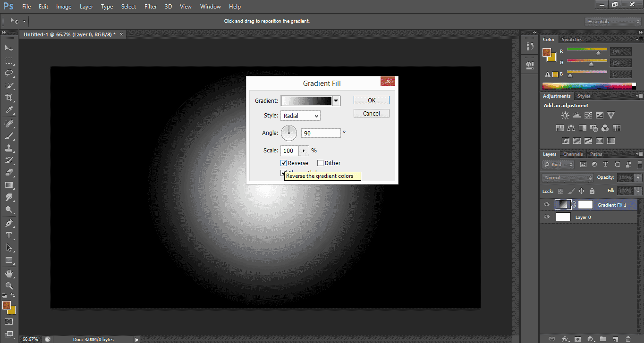Click the color spectrum ramp bar

pyautogui.click(x=588, y=86)
